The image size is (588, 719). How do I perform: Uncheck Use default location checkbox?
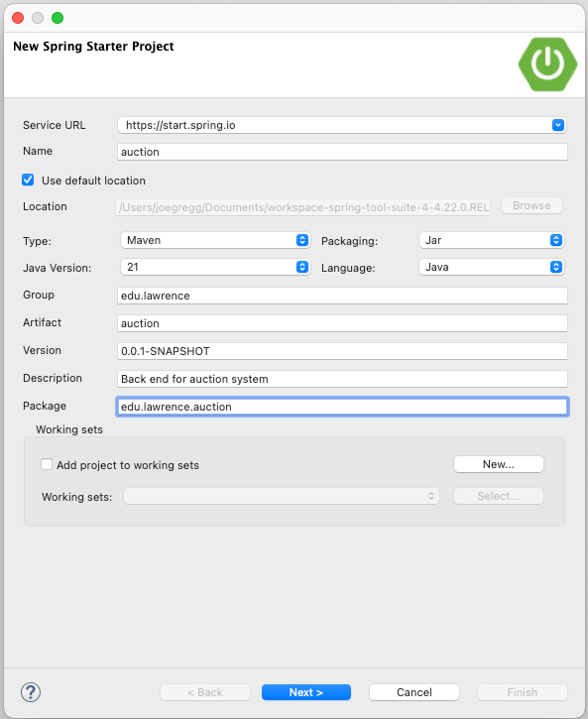click(x=28, y=180)
